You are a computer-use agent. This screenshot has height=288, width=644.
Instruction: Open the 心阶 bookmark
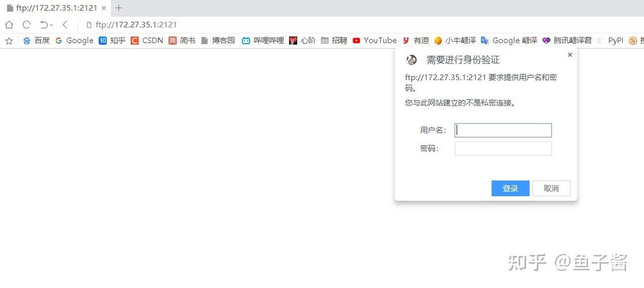coord(302,40)
